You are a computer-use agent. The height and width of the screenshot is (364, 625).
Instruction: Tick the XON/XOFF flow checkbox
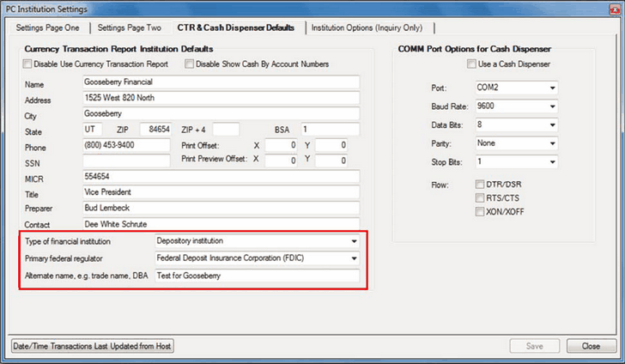(x=480, y=212)
